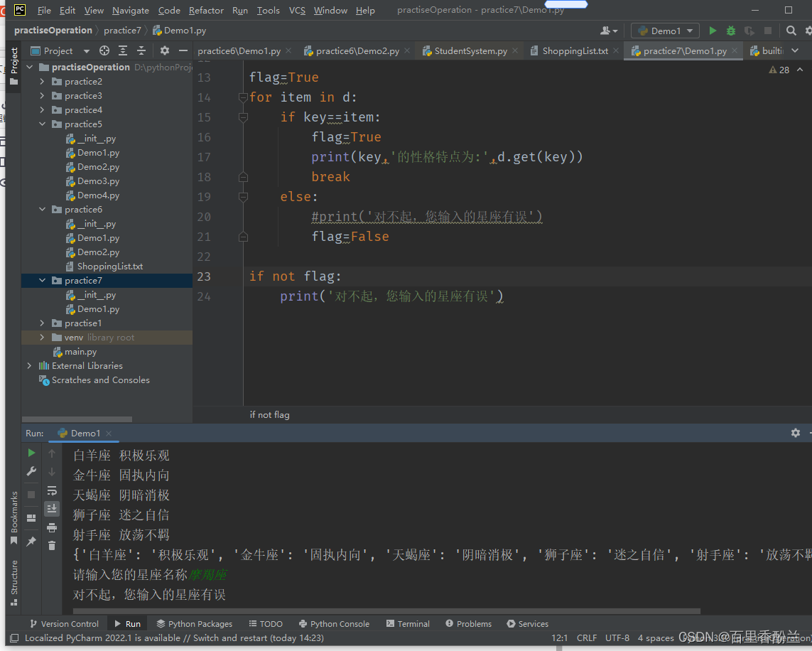Toggle Soft-Wrap in Run output

[x=52, y=490]
